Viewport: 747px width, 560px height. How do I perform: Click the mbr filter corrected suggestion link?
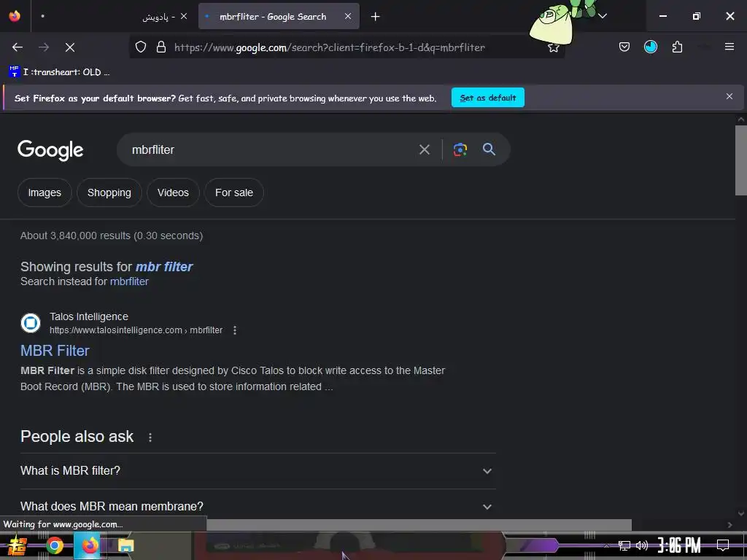point(164,267)
